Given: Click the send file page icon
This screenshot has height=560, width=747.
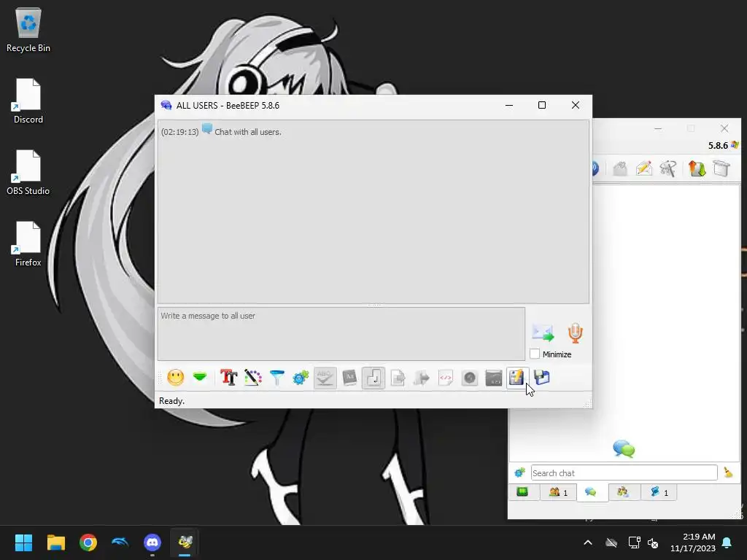Looking at the screenshot, I should pos(398,378).
